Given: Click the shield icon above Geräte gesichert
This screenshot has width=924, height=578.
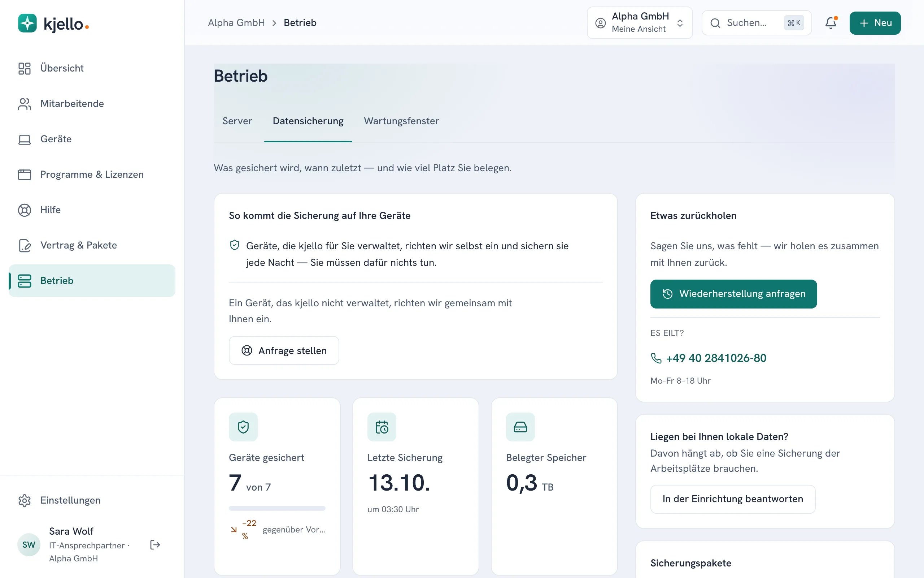Looking at the screenshot, I should point(243,427).
